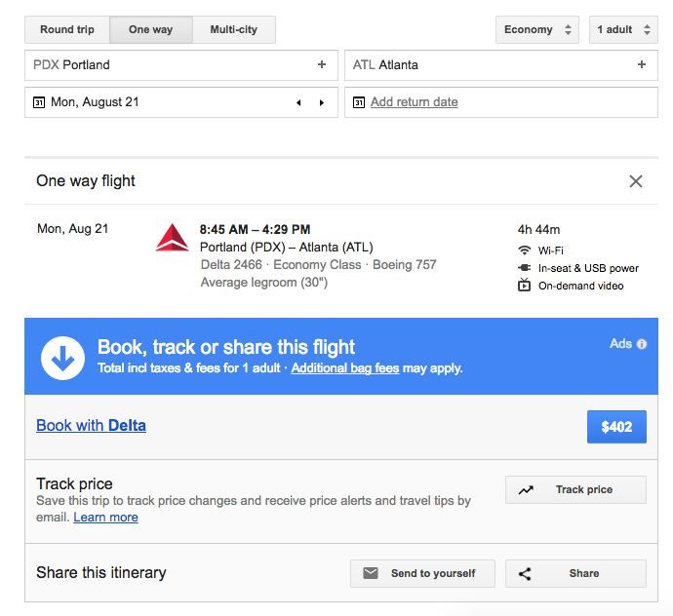Advance to the next departure date arrow
673x616 pixels.
coord(322,102)
